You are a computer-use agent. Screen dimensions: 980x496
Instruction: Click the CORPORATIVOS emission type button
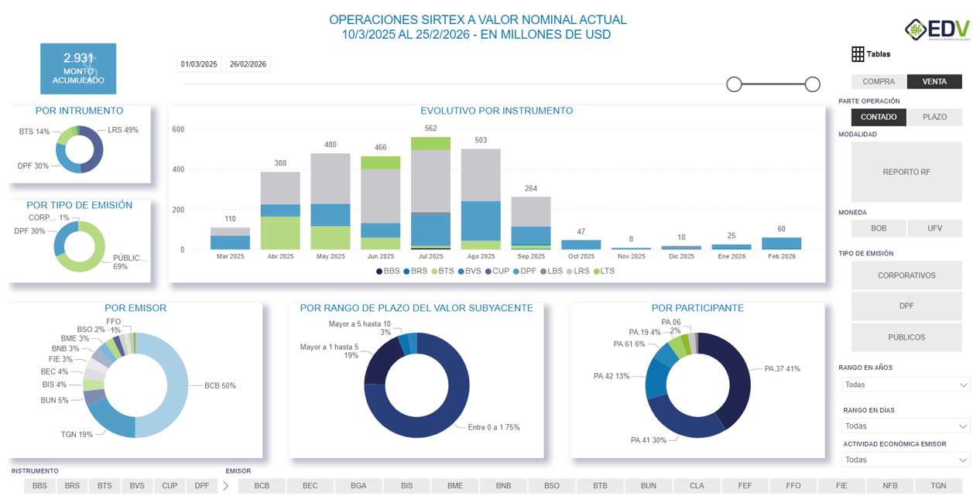click(x=906, y=275)
